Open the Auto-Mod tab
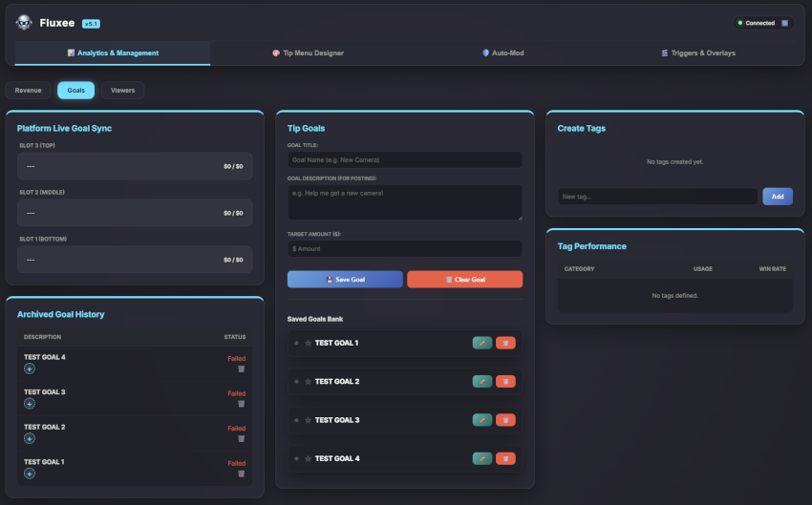This screenshot has height=505, width=812. click(502, 53)
